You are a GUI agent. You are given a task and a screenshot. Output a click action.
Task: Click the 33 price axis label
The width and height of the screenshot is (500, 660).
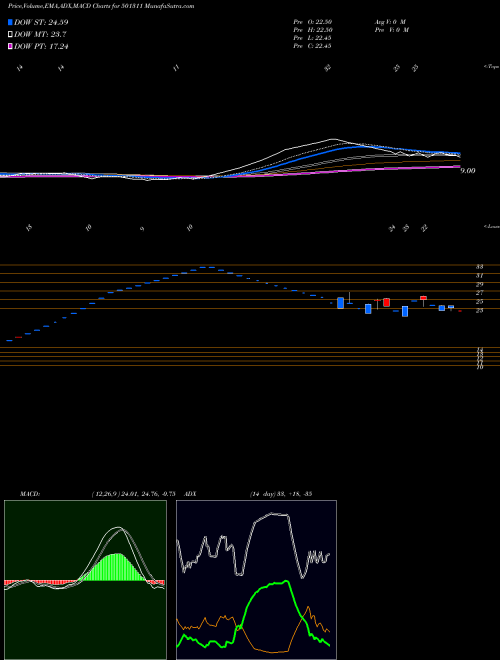479,266
